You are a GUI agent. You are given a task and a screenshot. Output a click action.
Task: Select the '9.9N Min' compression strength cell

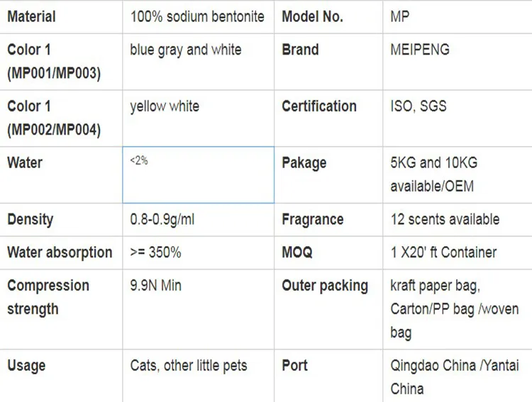coord(156,286)
